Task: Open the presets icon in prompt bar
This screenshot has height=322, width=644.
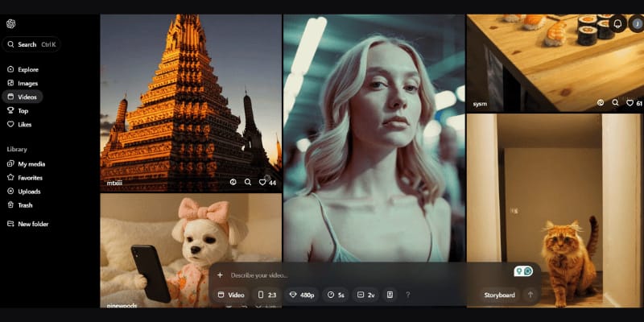Action: point(390,295)
